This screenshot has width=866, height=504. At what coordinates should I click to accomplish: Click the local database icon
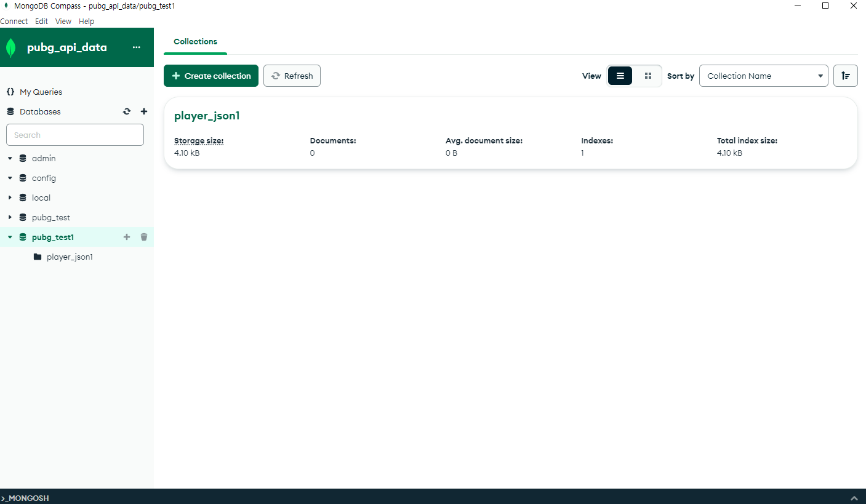[23, 198]
